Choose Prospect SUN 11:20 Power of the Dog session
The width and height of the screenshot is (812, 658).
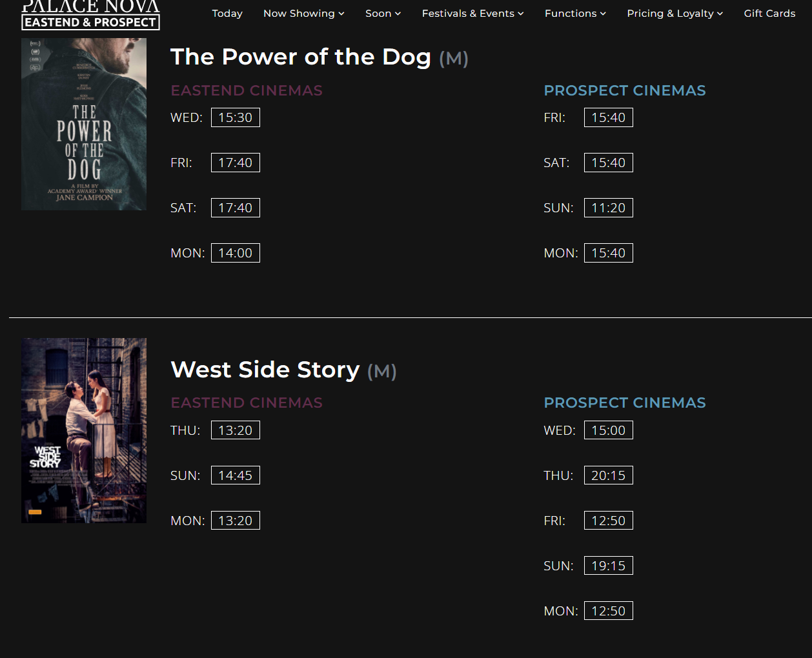609,208
